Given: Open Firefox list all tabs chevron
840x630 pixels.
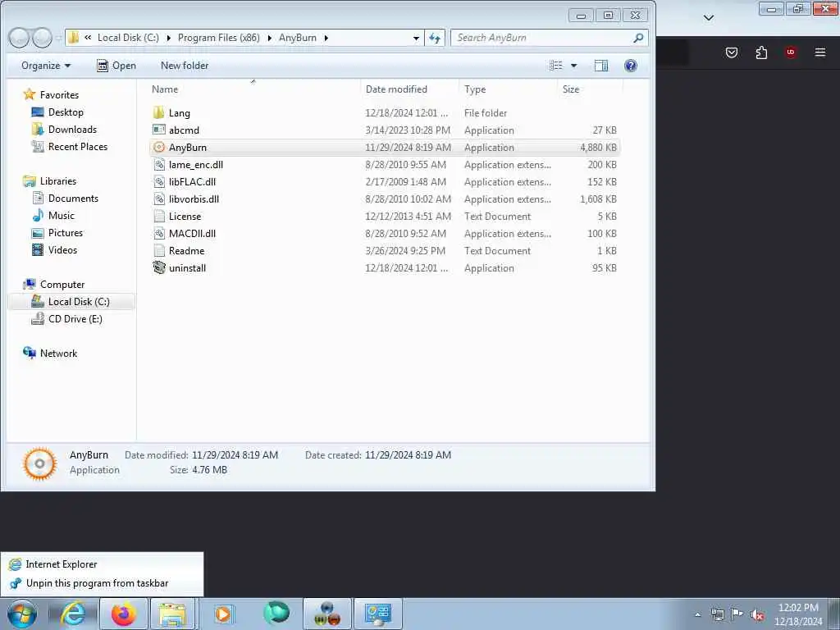Looking at the screenshot, I should [x=708, y=18].
